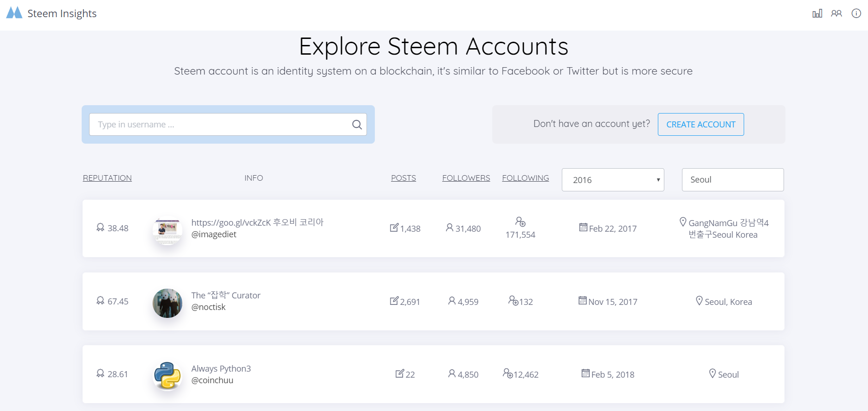868x411 pixels.
Task: Click the info circle icon in header
Action: [856, 13]
